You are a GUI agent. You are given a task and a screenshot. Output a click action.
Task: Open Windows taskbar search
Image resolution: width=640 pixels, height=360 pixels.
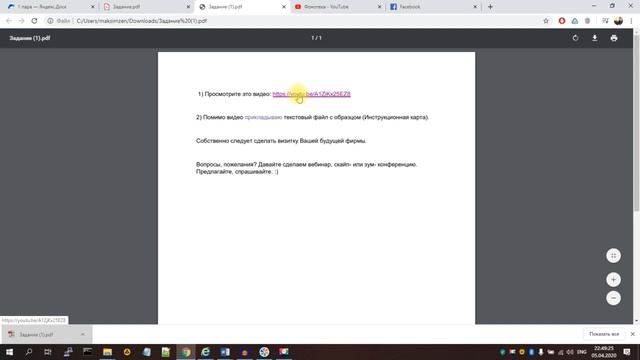pos(29,352)
